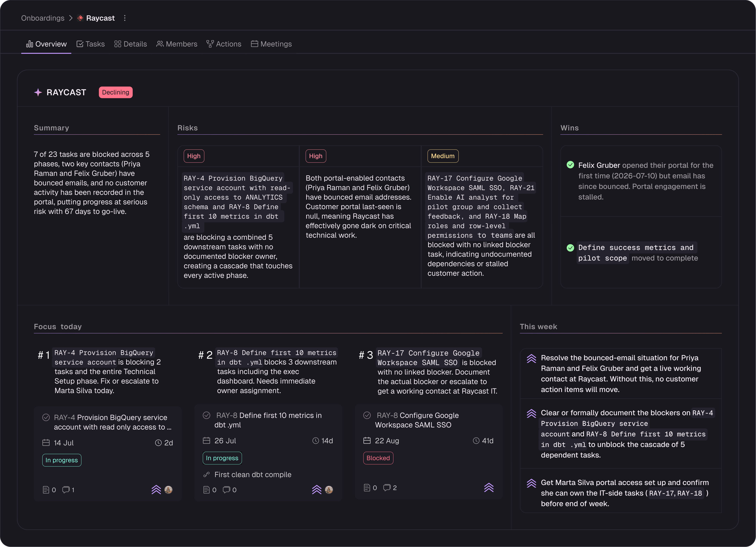
Task: Click link icon beside First clean dbt compile
Action: click(x=207, y=475)
